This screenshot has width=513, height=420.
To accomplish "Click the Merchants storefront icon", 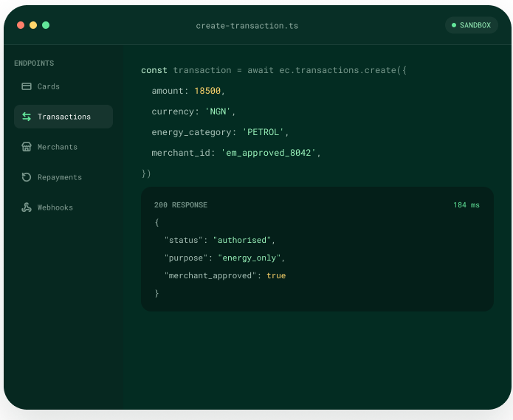I will (x=27, y=147).
